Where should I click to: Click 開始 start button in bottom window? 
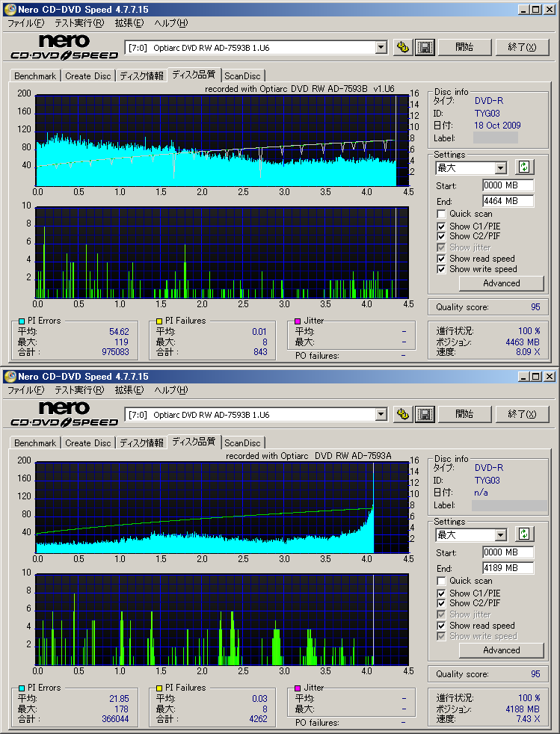[464, 414]
